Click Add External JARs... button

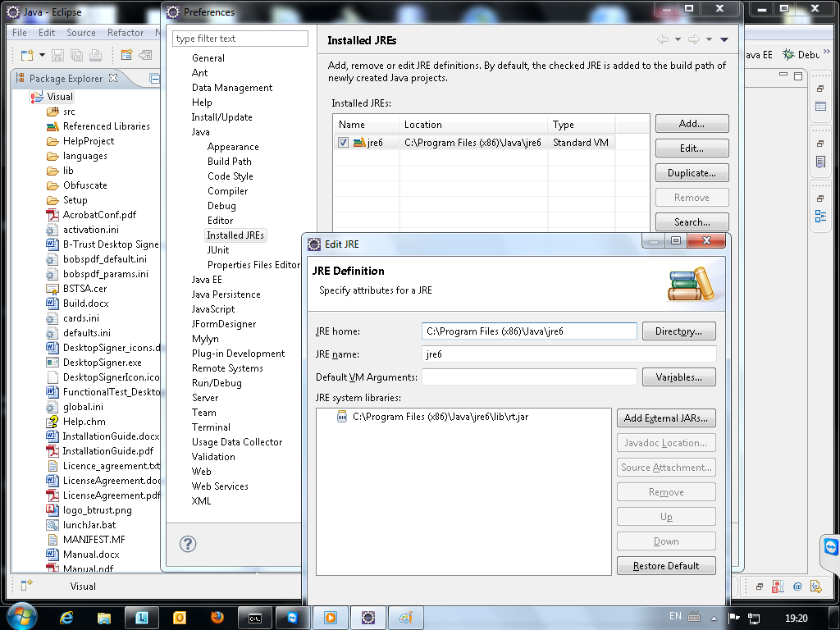pyautogui.click(x=666, y=418)
